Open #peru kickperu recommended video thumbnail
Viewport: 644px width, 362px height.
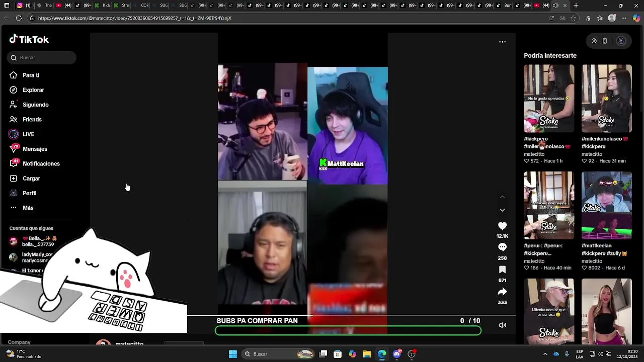pyautogui.click(x=549, y=206)
